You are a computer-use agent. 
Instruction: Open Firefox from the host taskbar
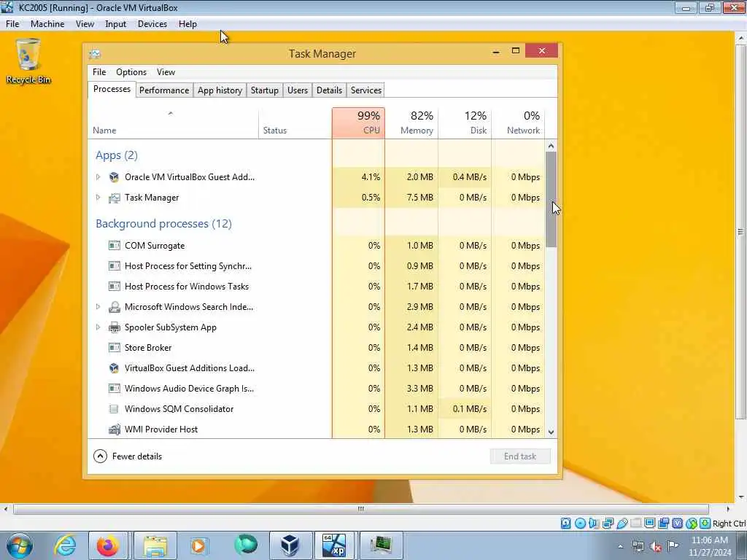point(108,545)
